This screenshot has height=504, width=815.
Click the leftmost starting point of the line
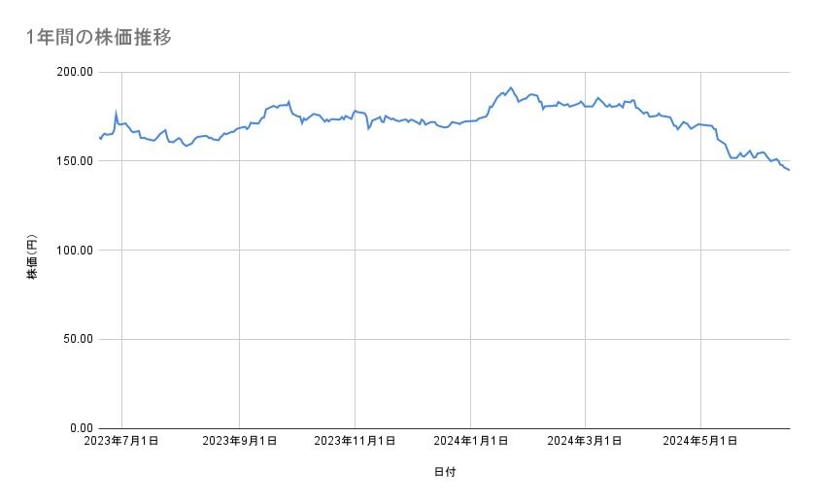tap(100, 138)
